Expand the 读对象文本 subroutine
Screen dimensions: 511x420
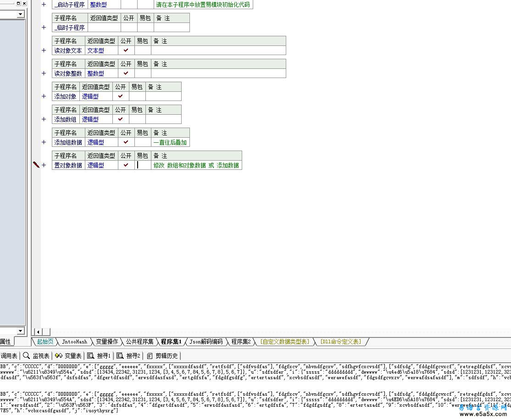click(44, 50)
